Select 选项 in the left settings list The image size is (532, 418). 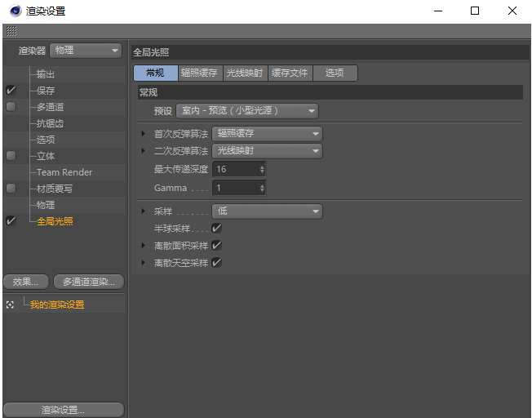(x=46, y=140)
